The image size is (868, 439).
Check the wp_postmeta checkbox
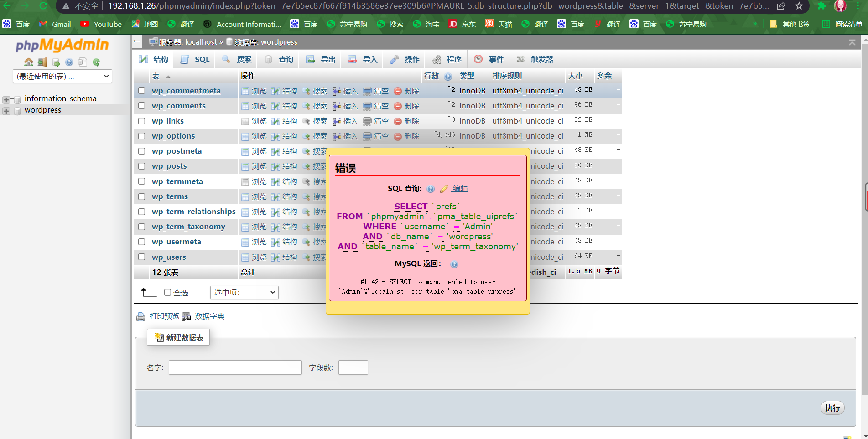[142, 151]
